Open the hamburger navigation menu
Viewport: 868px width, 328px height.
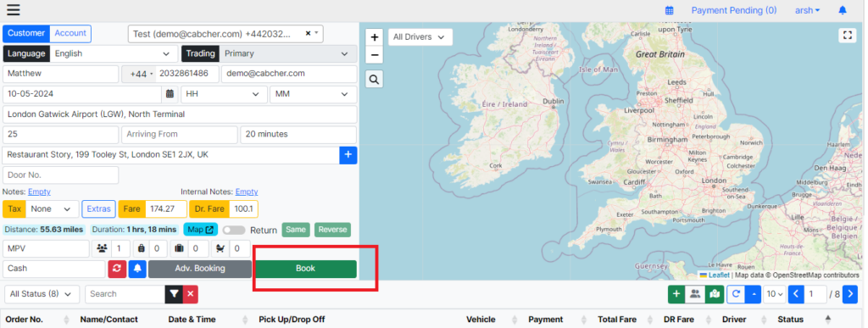point(14,10)
